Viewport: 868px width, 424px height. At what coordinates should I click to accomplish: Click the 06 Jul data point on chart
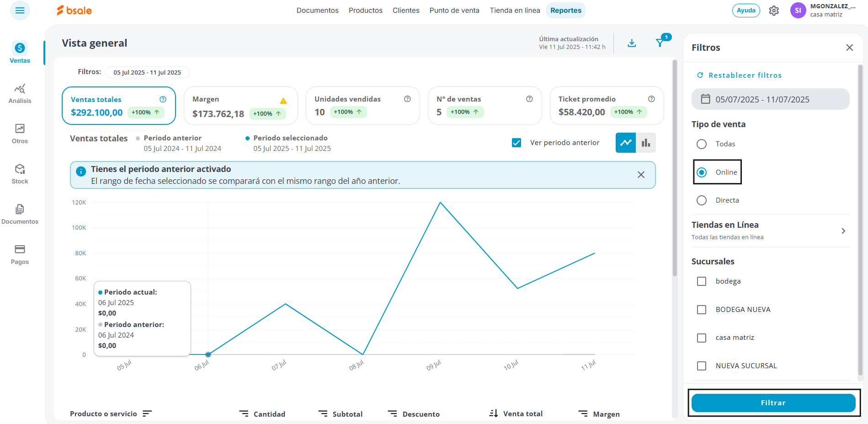click(x=208, y=354)
